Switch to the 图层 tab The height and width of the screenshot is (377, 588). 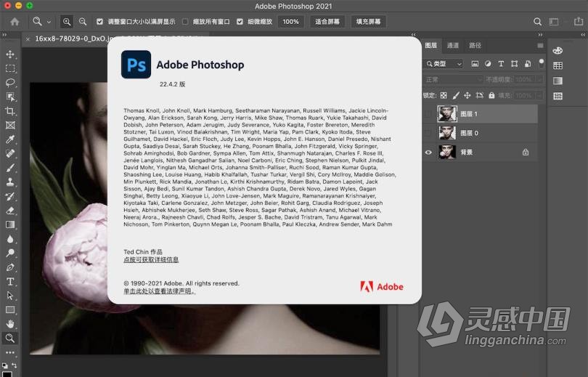click(x=431, y=45)
